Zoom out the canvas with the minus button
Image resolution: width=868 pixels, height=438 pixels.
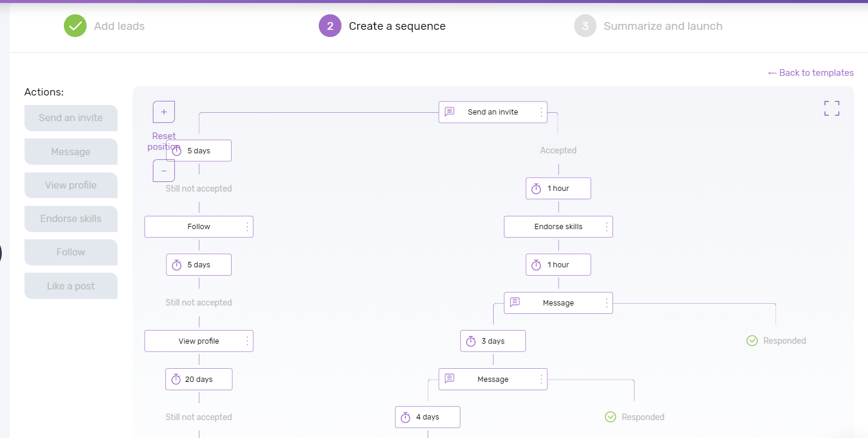point(164,171)
